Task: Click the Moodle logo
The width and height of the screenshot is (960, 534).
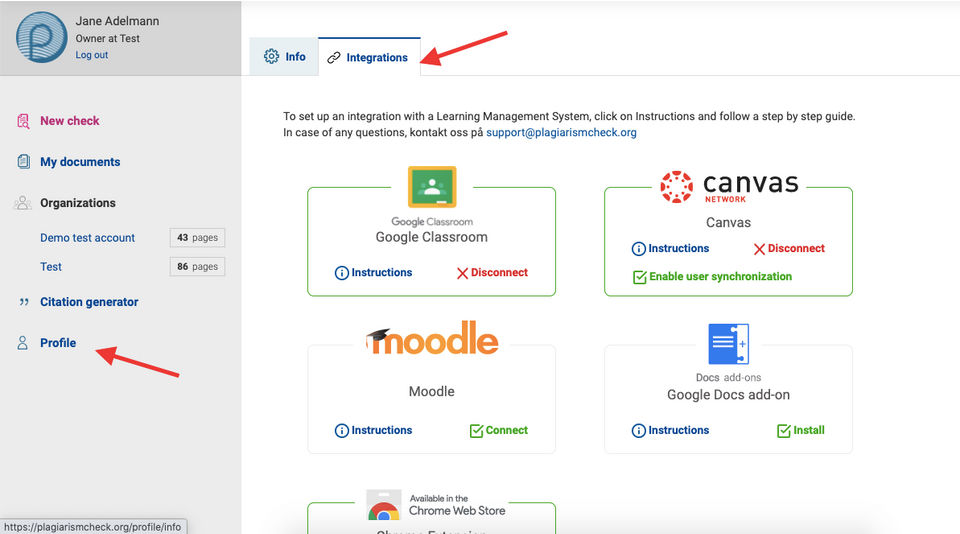Action: coord(432,339)
